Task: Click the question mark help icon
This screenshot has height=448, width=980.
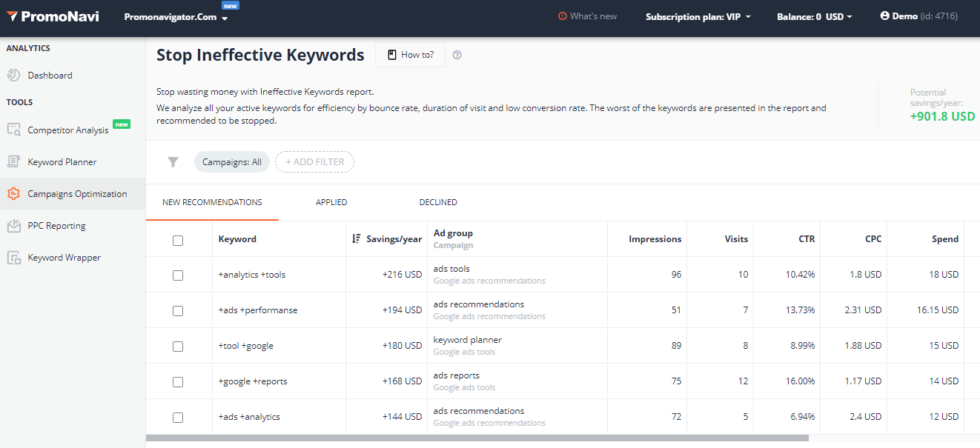Action: (457, 55)
